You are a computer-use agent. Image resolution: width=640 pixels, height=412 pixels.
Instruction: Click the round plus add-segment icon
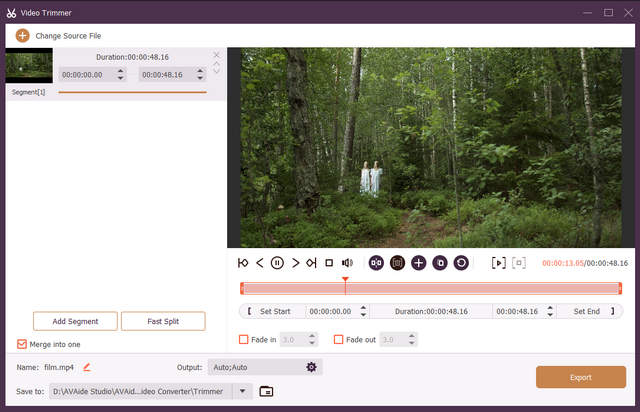click(x=418, y=263)
